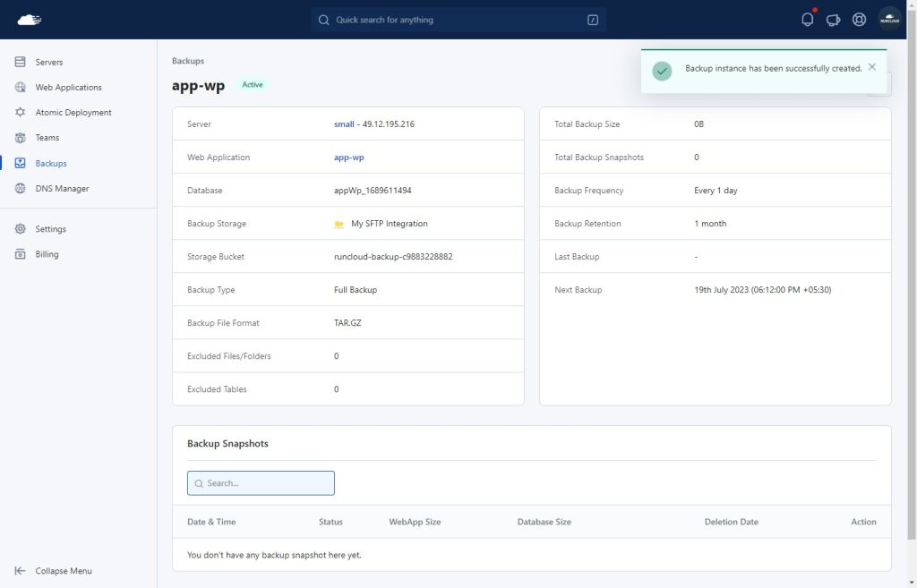Open the notifications bell icon

[x=807, y=20]
